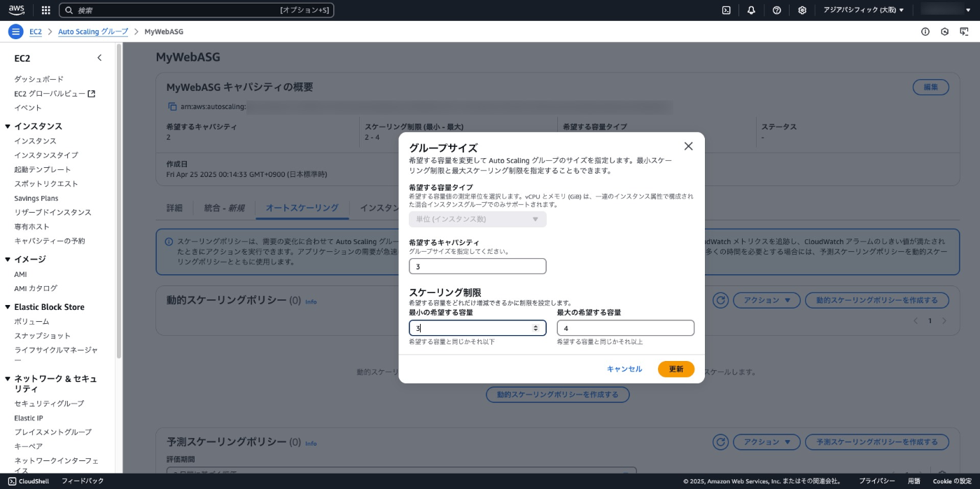This screenshot has width=980, height=489.
Task: Open セキュリティグループ in the sidebar
Action: [x=49, y=404]
